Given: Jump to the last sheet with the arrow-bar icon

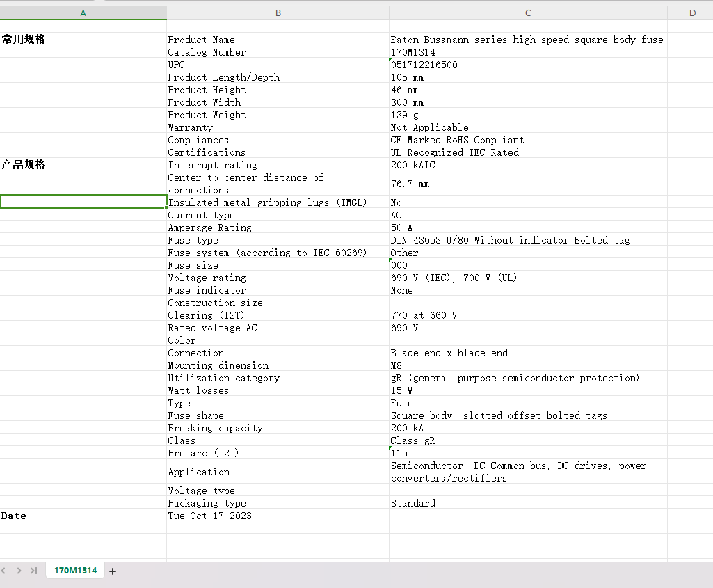Looking at the screenshot, I should pyautogui.click(x=33, y=571).
